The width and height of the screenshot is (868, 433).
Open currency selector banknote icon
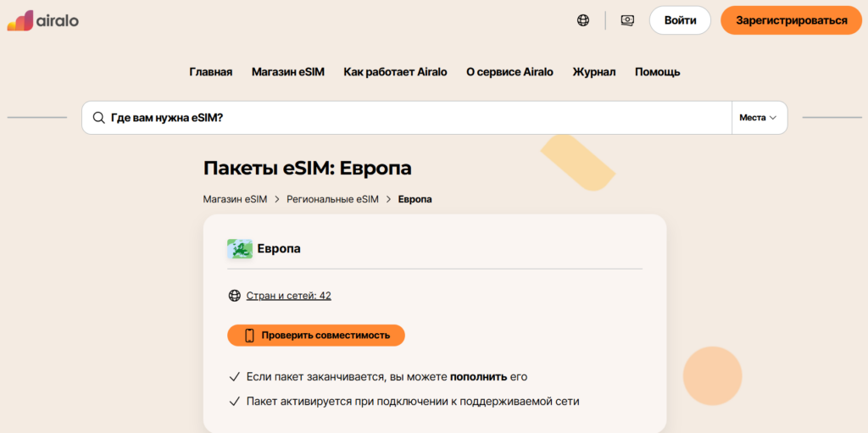pyautogui.click(x=627, y=20)
